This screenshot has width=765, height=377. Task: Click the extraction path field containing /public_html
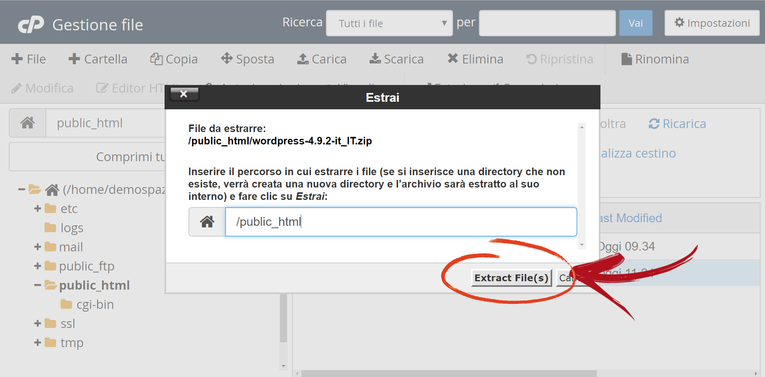tap(401, 222)
